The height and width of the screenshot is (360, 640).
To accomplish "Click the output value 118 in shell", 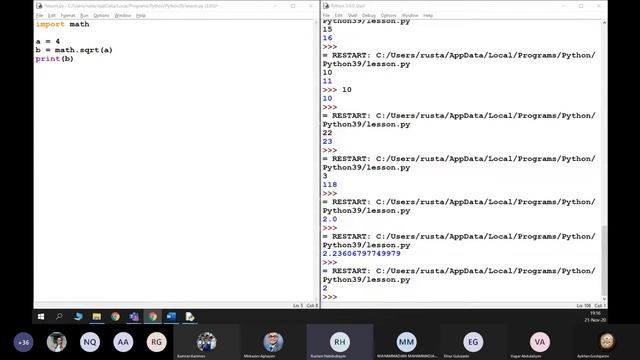I will coord(330,184).
